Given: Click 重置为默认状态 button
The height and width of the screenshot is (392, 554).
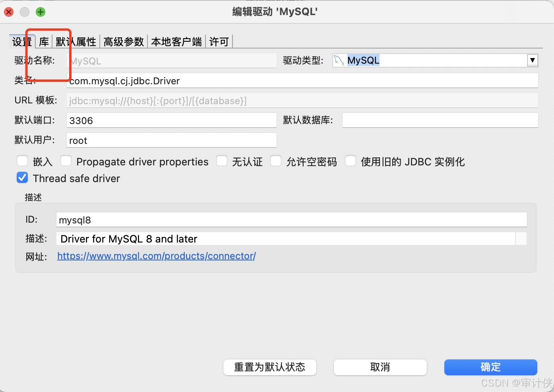Looking at the screenshot, I should (x=270, y=367).
